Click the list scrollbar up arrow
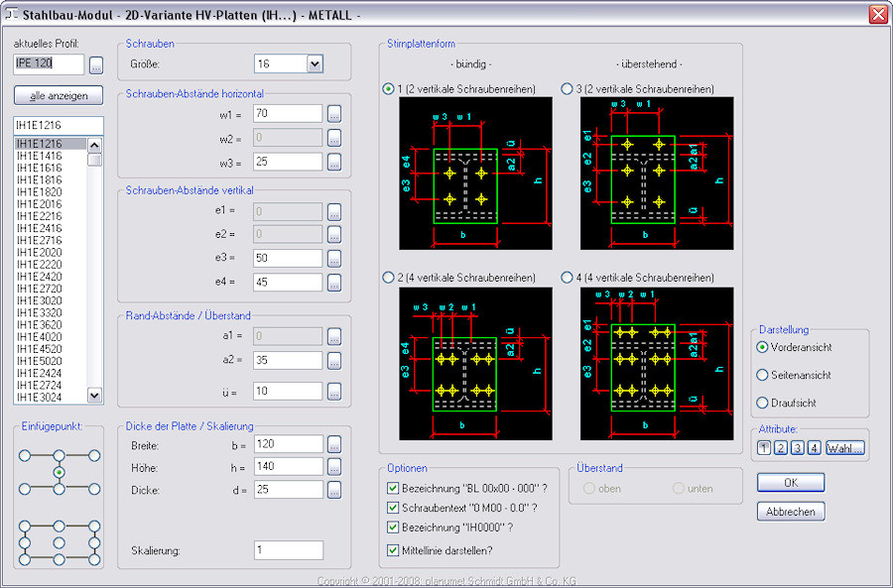Image resolution: width=893 pixels, height=588 pixels. [94, 145]
